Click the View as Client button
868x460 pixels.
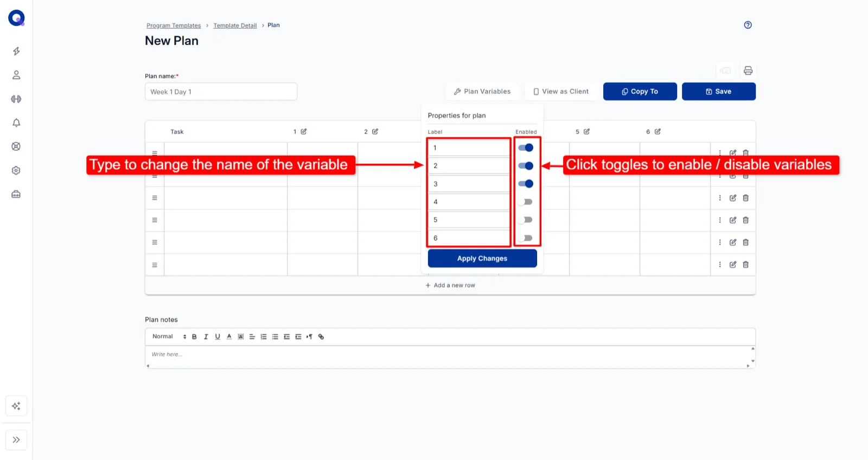[x=561, y=92]
